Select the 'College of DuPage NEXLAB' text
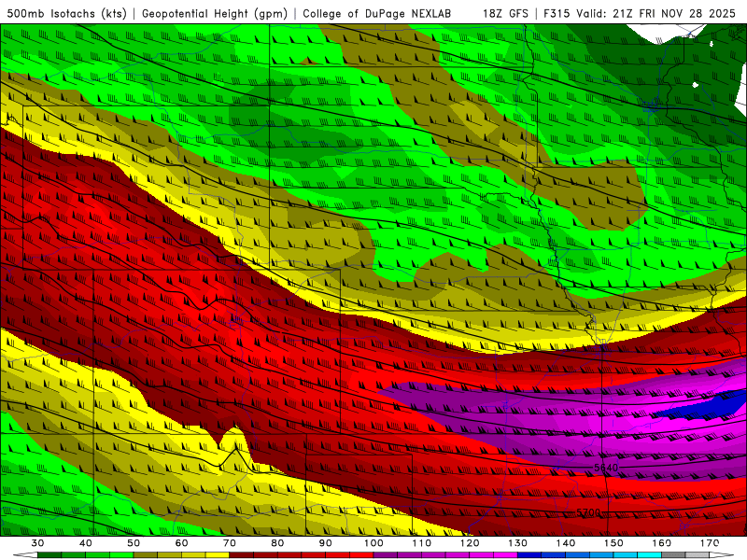Viewport: 747px width, 560px height. click(377, 13)
